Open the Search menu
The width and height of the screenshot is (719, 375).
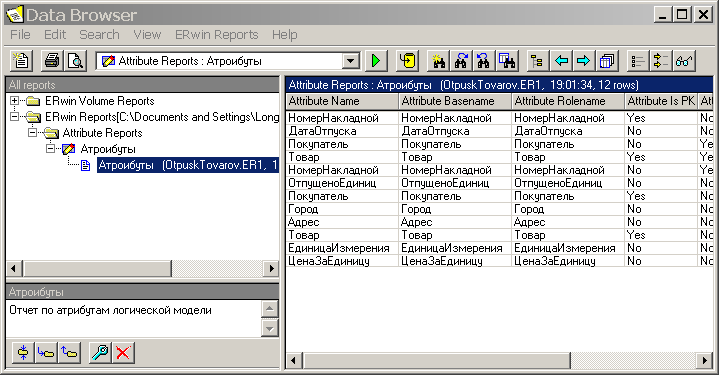click(x=99, y=35)
